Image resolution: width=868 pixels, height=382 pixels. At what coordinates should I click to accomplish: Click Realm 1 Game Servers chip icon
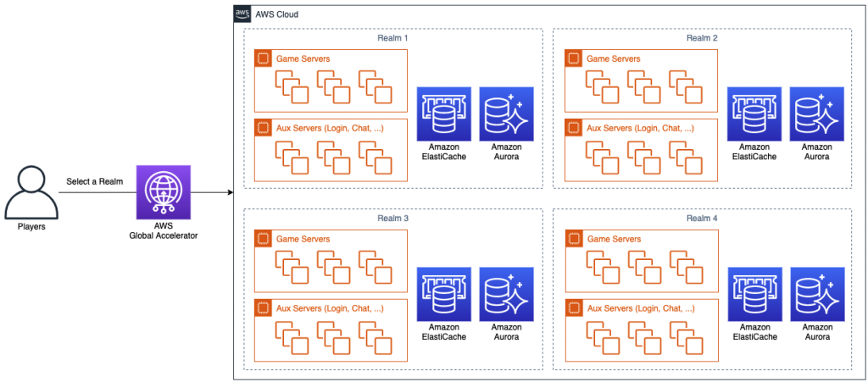coord(263,58)
